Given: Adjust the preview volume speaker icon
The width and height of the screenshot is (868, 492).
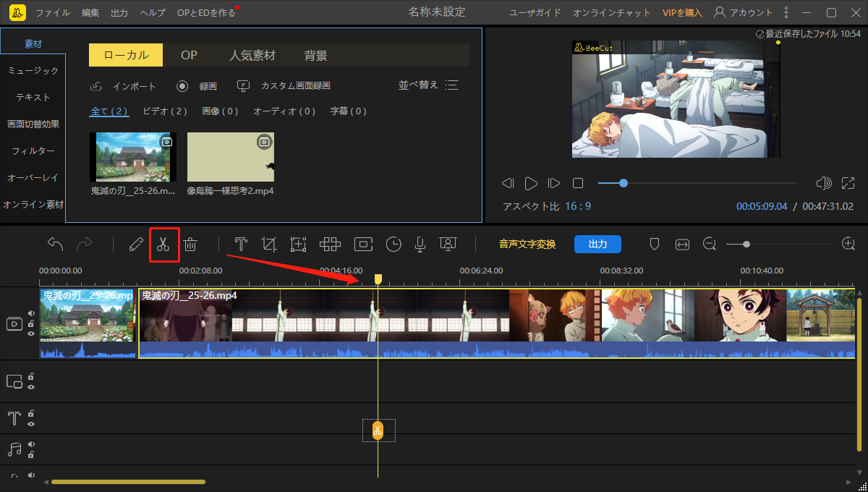Looking at the screenshot, I should coord(824,183).
